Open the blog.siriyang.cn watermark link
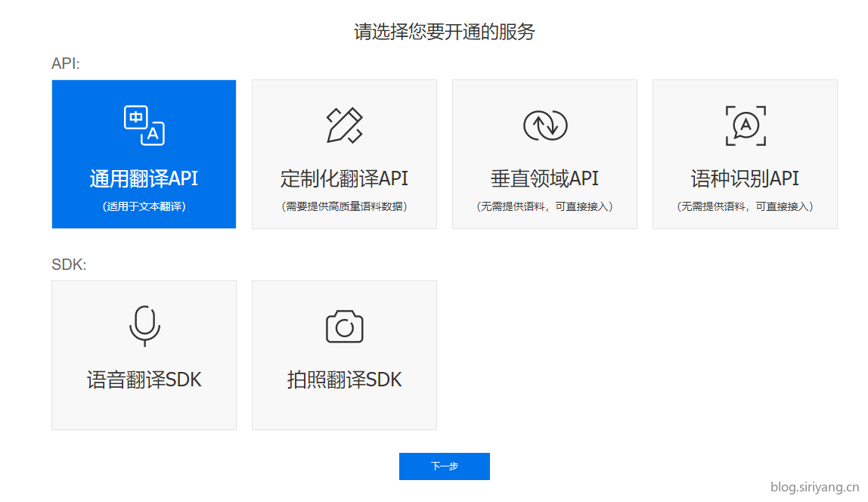Screen dimensions: 868x502 pos(814,488)
